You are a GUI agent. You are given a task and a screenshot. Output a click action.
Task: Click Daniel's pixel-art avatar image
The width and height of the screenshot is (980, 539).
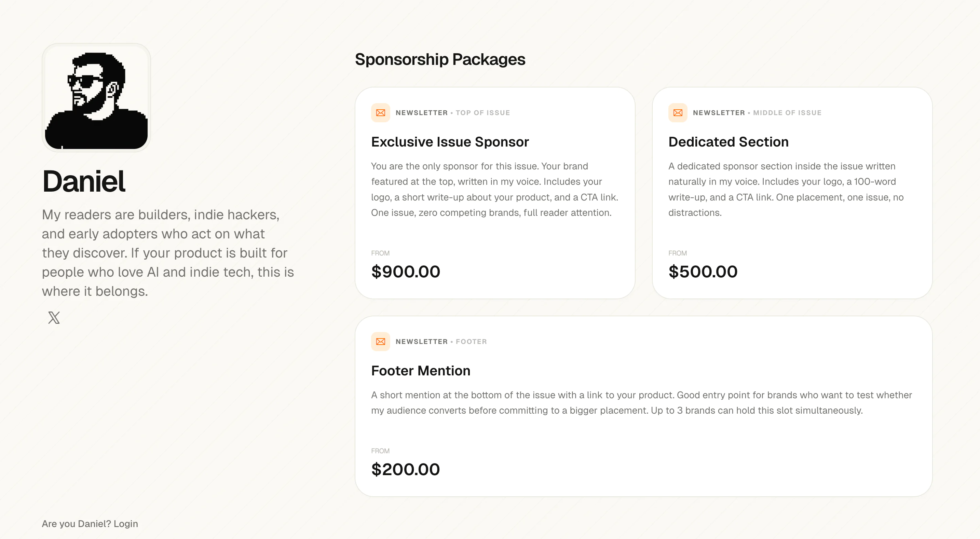pos(96,98)
